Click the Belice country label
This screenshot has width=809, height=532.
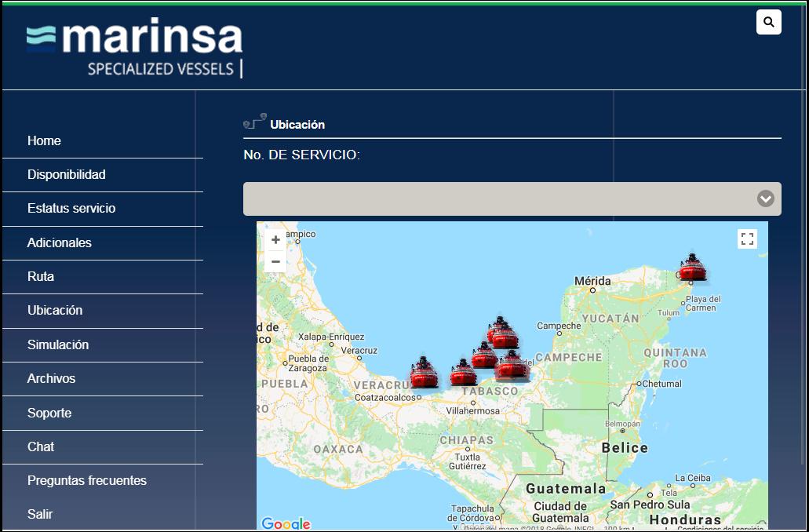(625, 447)
